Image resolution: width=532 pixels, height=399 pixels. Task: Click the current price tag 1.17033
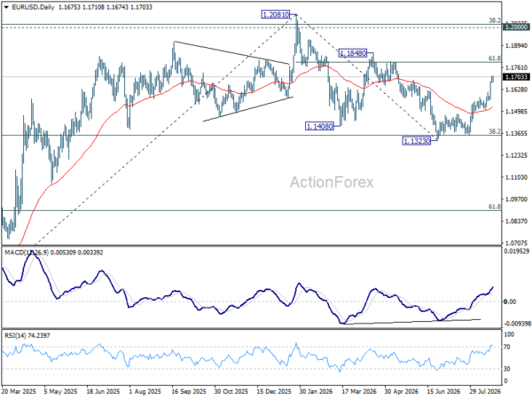516,77
